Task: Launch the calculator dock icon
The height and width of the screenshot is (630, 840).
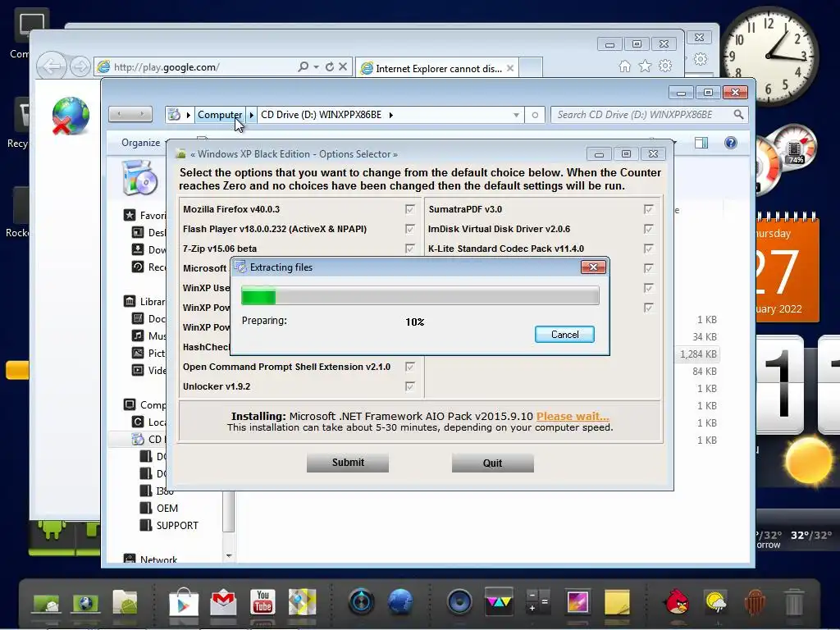Action: (x=538, y=601)
